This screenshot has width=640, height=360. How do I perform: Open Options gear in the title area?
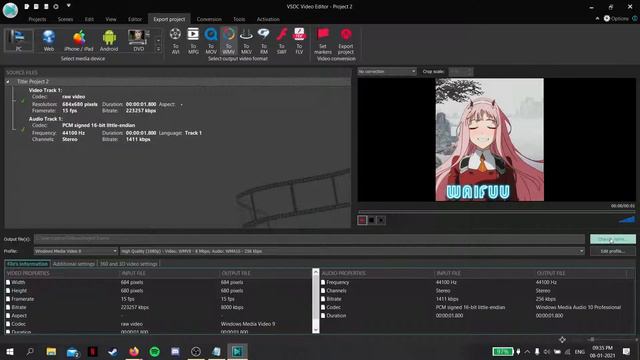click(616, 18)
